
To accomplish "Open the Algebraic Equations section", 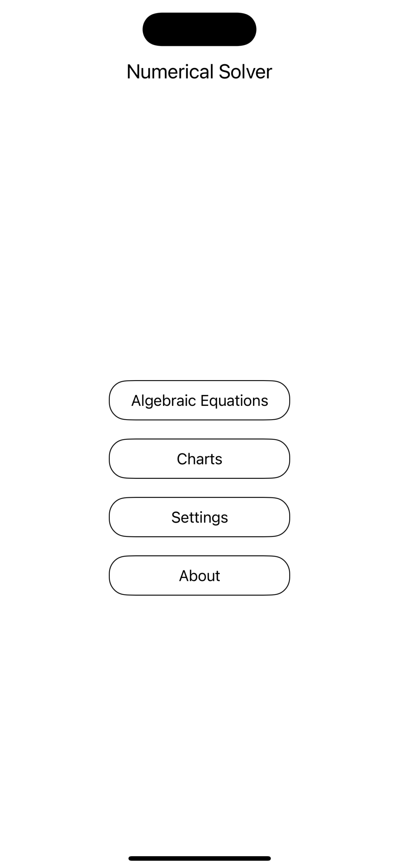I will click(x=199, y=400).
